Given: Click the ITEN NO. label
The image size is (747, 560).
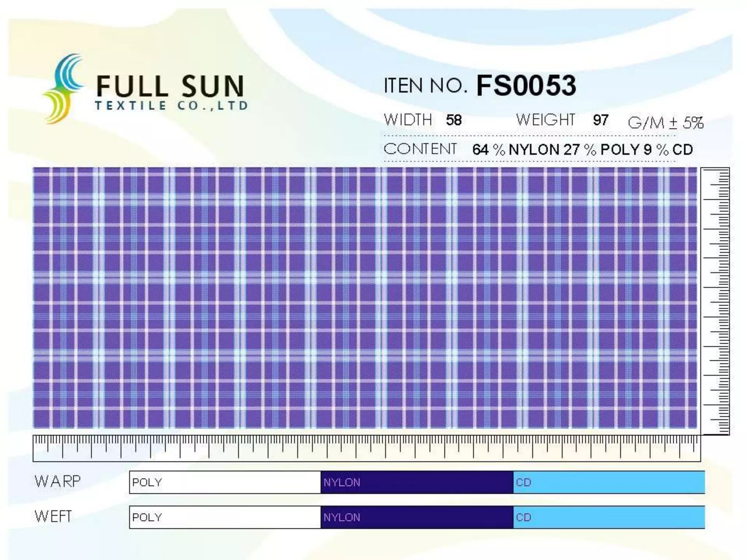Looking at the screenshot, I should (x=425, y=86).
